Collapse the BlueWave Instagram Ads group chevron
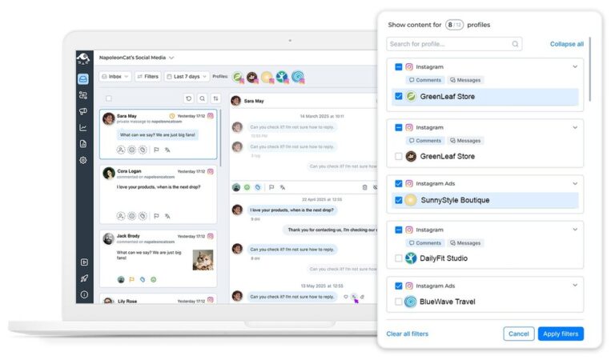This screenshot has height=364, width=615. point(575,286)
